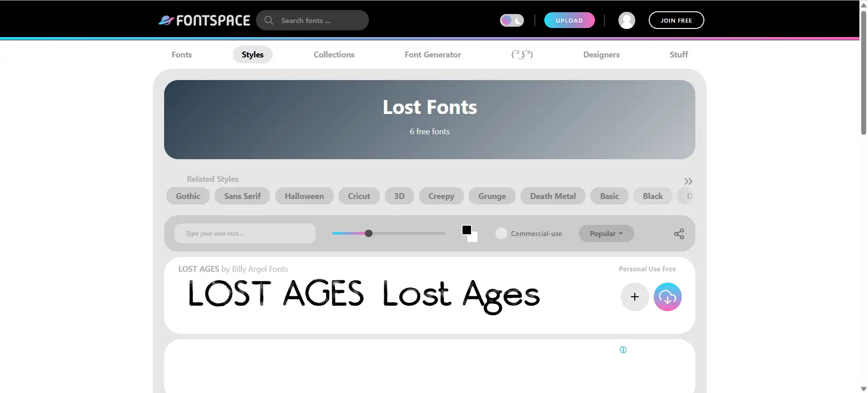Screen dimensions: 868x393
Task: Click the Lost Ages font preview image
Action: [364, 296]
